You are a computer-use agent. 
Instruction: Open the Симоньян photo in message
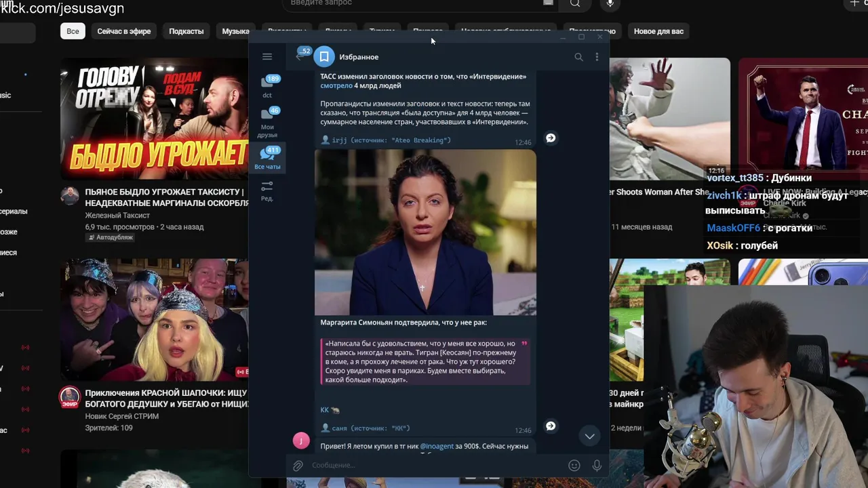[425, 232]
